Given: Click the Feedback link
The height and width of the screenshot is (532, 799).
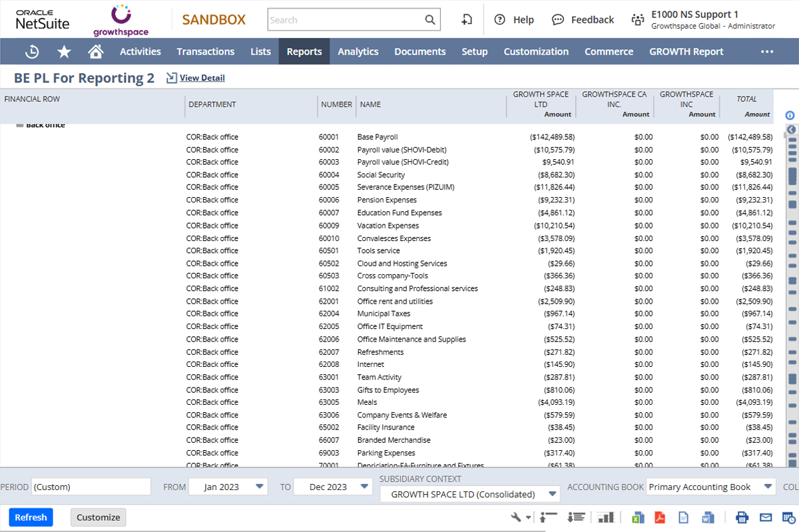Looking at the screenshot, I should click(x=593, y=20).
